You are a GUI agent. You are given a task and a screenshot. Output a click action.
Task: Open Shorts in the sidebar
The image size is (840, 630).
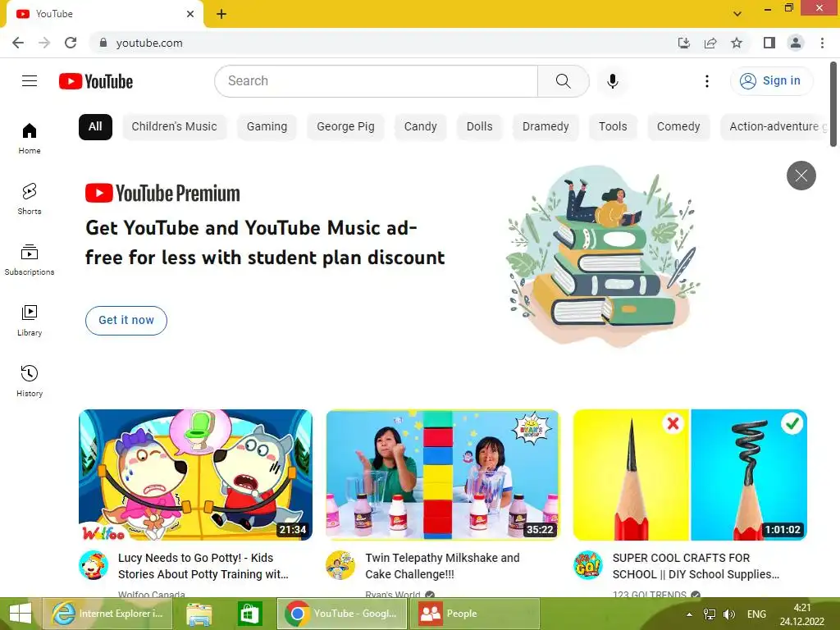tap(30, 199)
